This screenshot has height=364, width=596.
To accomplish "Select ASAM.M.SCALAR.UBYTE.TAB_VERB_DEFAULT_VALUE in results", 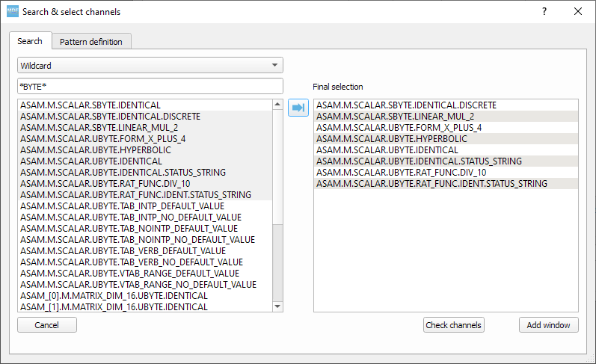I will tap(145, 251).
